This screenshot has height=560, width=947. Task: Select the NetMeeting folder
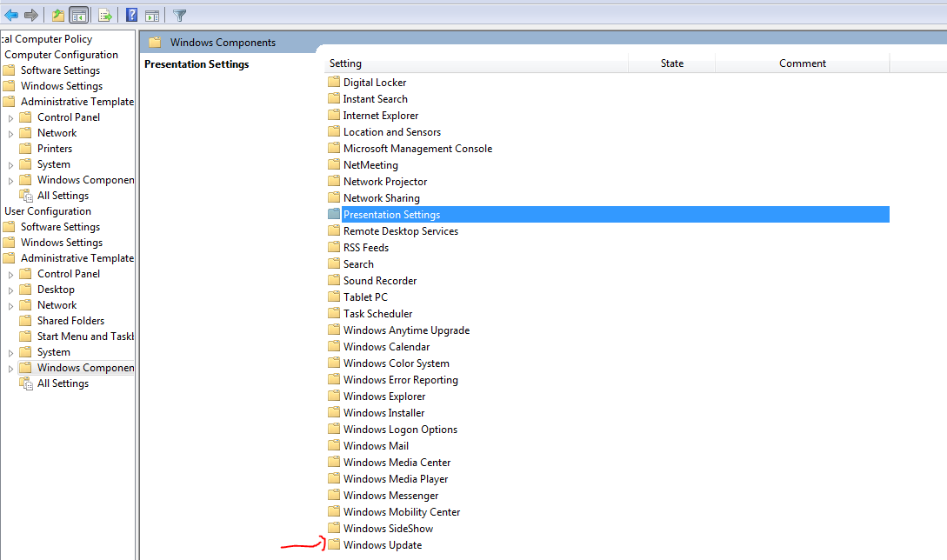pos(370,165)
